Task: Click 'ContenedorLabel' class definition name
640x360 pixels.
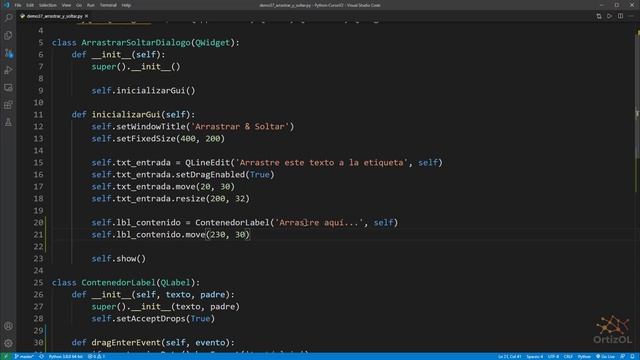Action: point(118,282)
